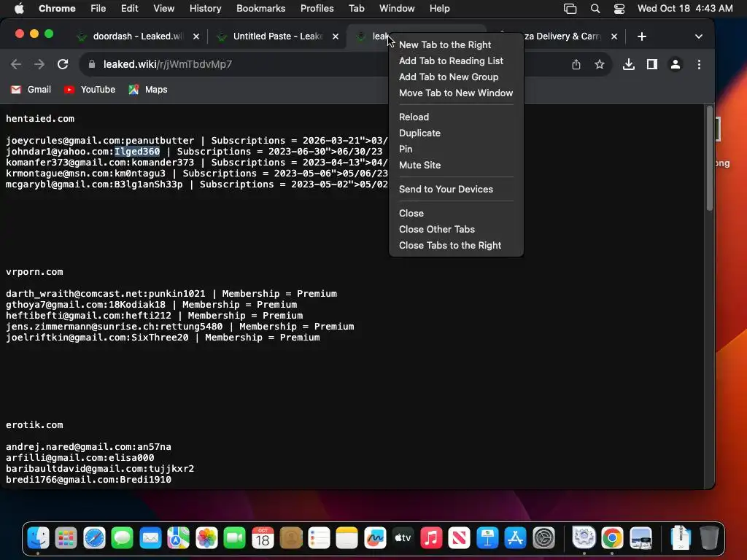Open Photos from the Dock

coord(206,539)
